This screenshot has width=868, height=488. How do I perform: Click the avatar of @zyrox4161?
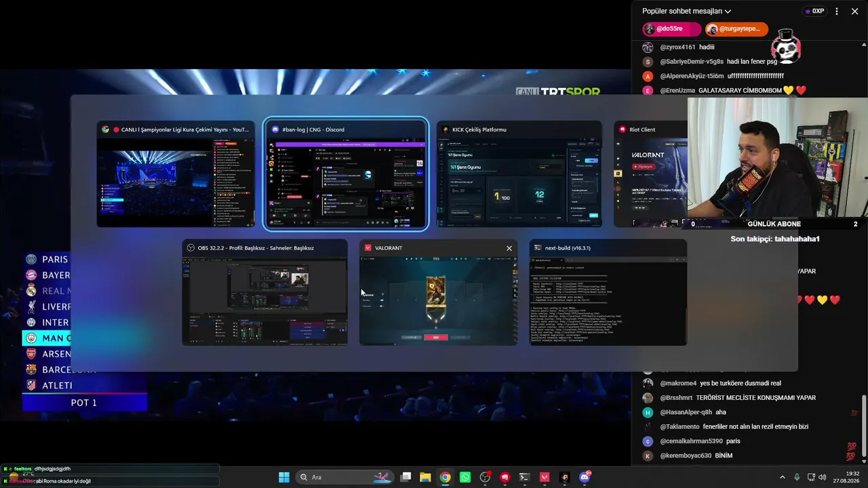pyautogui.click(x=648, y=47)
